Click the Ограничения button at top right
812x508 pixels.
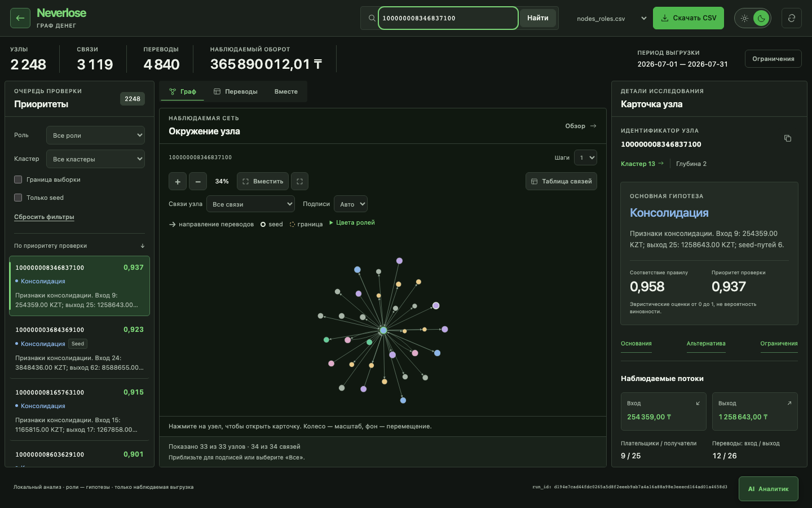(773, 59)
